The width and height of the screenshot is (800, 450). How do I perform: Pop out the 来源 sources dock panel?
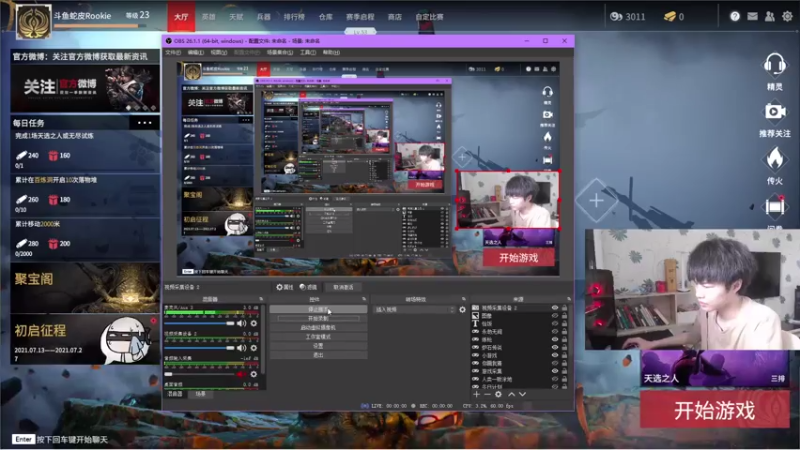tap(568, 299)
